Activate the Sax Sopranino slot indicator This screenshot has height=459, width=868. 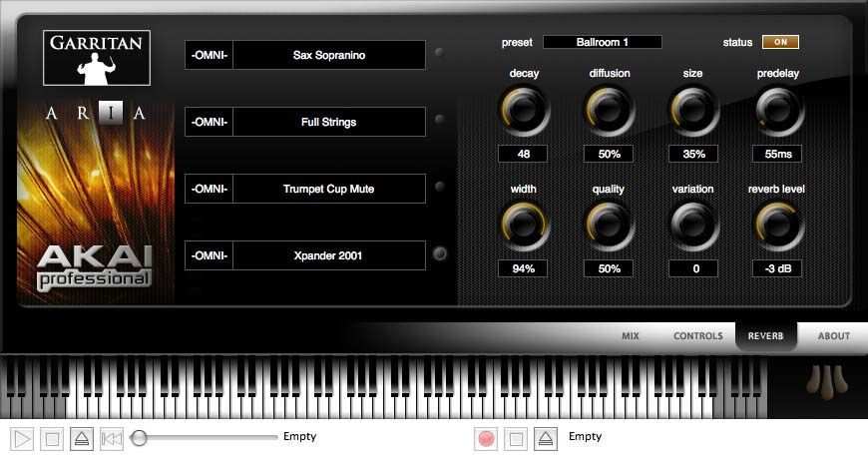point(440,53)
